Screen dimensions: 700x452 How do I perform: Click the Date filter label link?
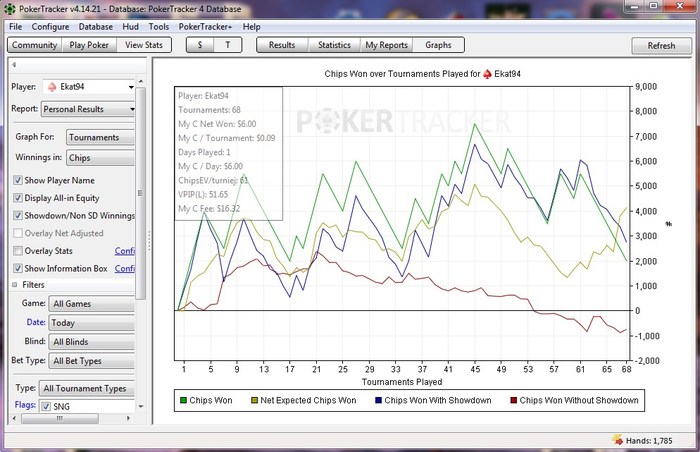tap(36, 322)
